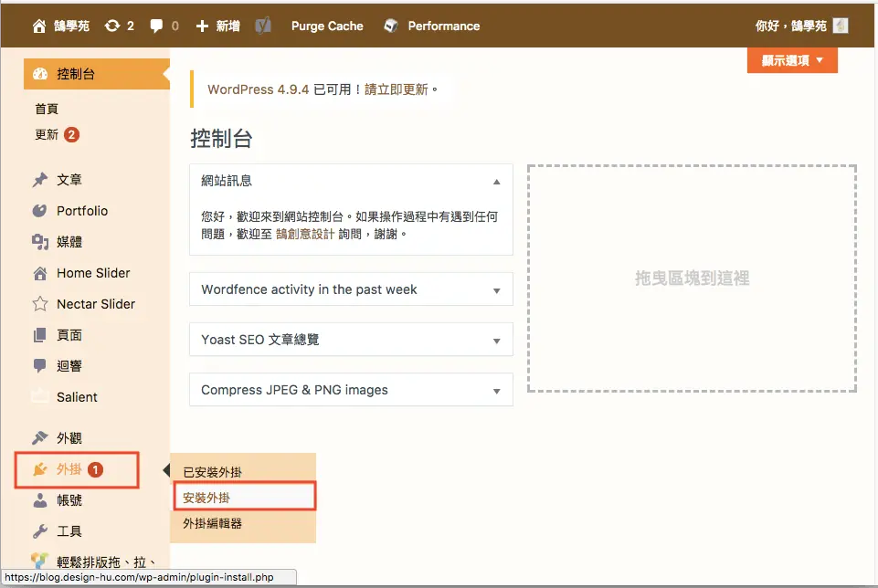This screenshot has width=878, height=588.
Task: Open 帳號 menu label
Action: coord(69,500)
